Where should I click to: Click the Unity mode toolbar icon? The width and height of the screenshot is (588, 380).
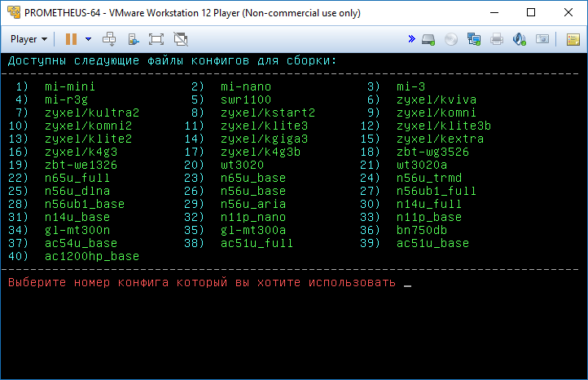coord(133,39)
